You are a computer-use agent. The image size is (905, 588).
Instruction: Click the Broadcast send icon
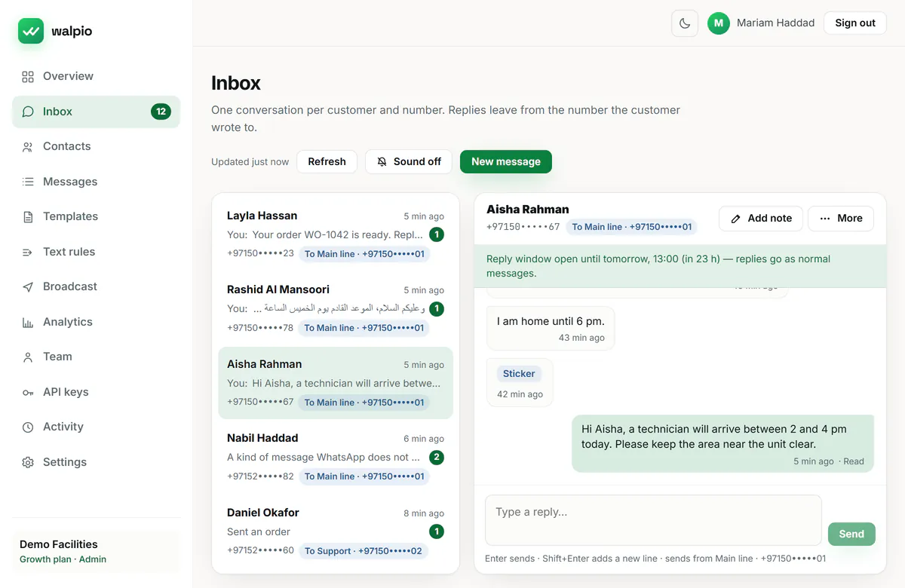pyautogui.click(x=28, y=287)
